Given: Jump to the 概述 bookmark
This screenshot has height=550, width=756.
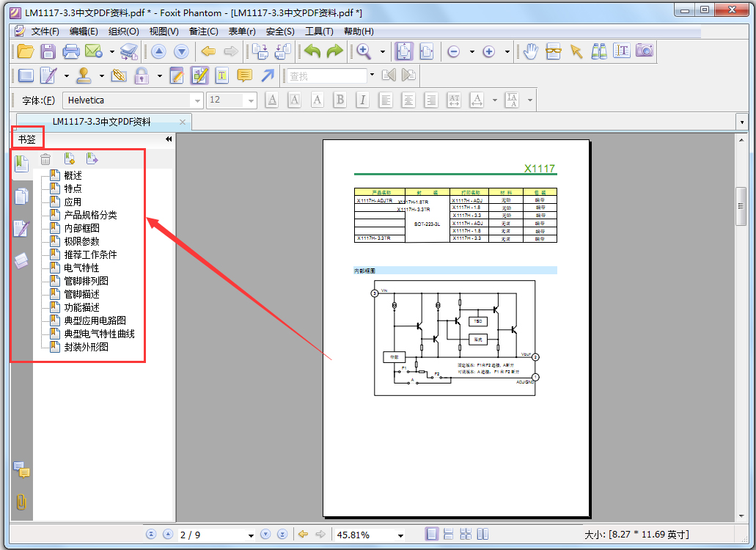Looking at the screenshot, I should [x=73, y=175].
